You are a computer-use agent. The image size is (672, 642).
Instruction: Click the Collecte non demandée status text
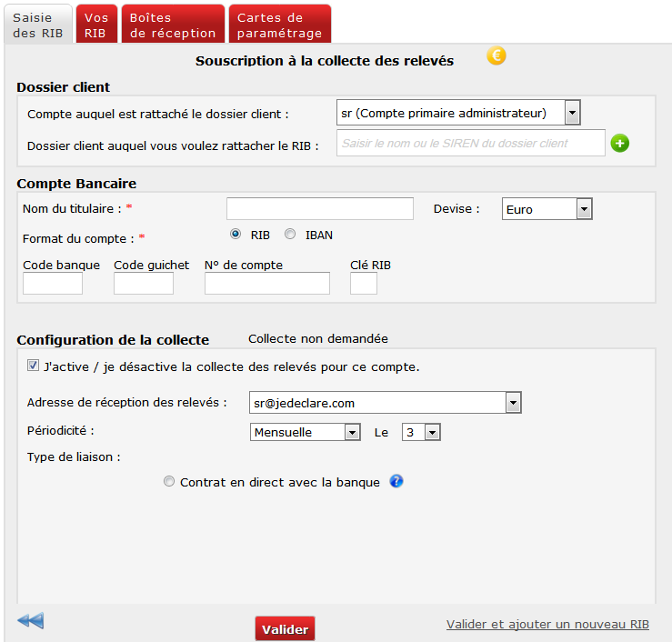[318, 338]
